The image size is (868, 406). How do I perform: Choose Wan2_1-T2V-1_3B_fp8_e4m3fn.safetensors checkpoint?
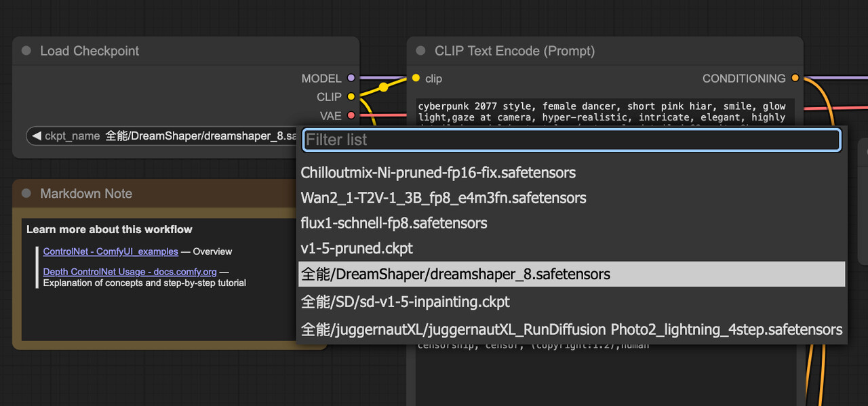click(443, 198)
